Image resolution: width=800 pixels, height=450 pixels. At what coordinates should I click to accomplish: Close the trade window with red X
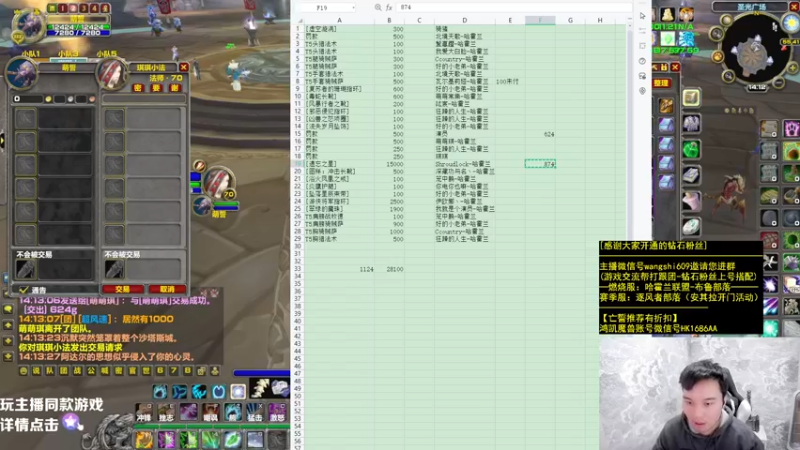[x=184, y=67]
